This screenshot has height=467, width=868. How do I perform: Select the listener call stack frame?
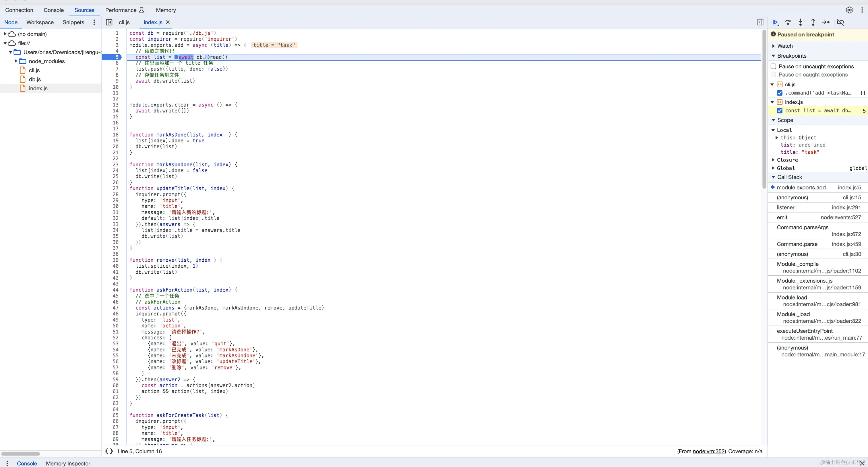click(x=785, y=207)
